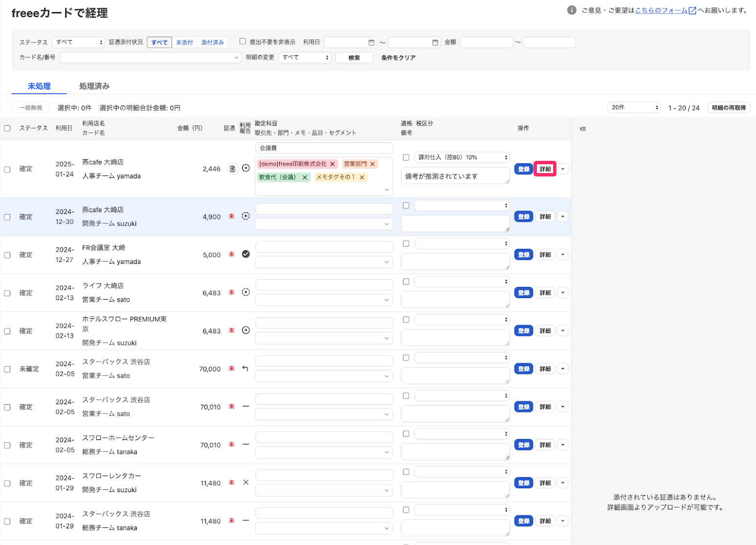Image resolution: width=756 pixels, height=545 pixels.
Task: Click the arrow-circle usage report icon in 2025-01-24 row
Action: point(246,168)
